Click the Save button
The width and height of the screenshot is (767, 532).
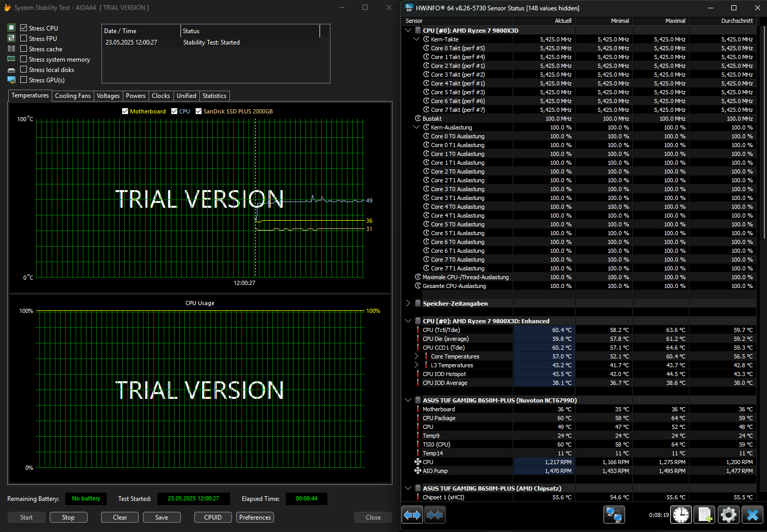tap(162, 517)
